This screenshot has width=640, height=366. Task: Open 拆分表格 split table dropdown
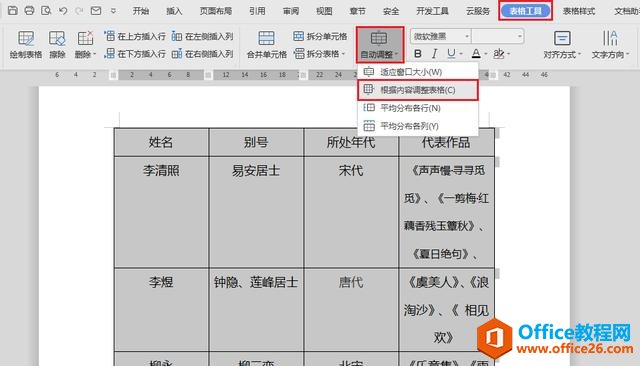320,53
